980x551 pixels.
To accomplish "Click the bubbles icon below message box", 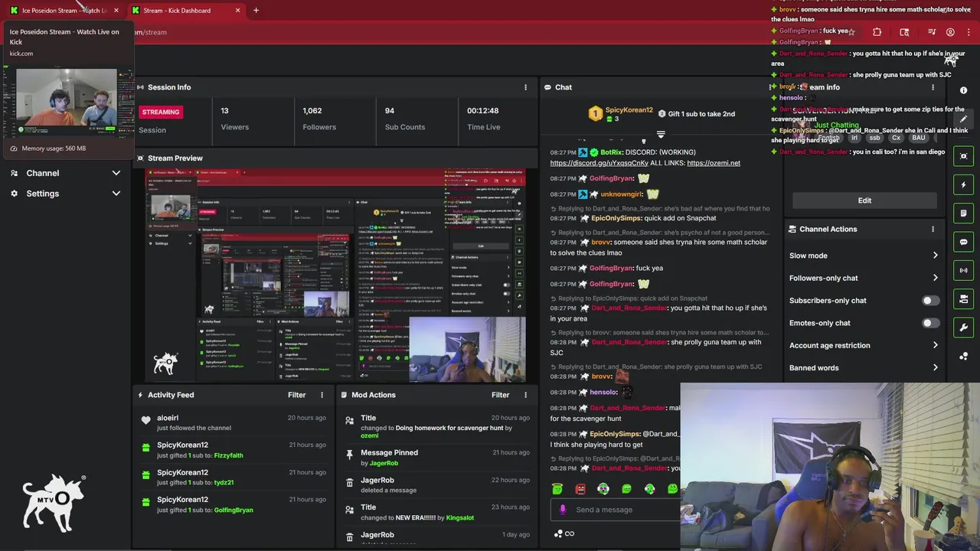I will click(x=558, y=533).
